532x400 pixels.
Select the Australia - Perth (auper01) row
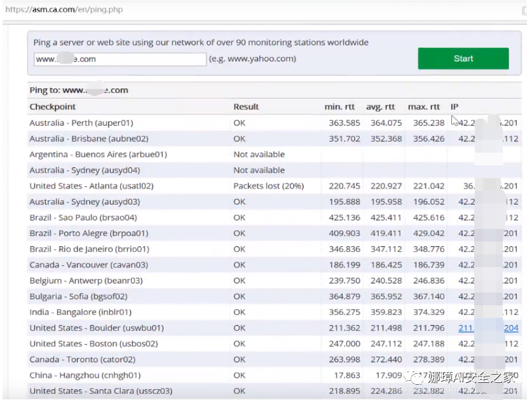click(274, 123)
